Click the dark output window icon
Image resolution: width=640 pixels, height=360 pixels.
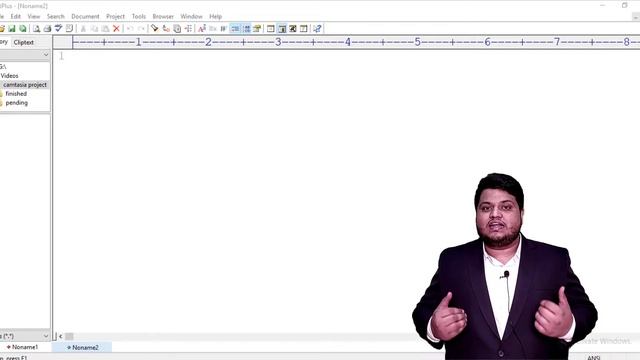(293, 29)
